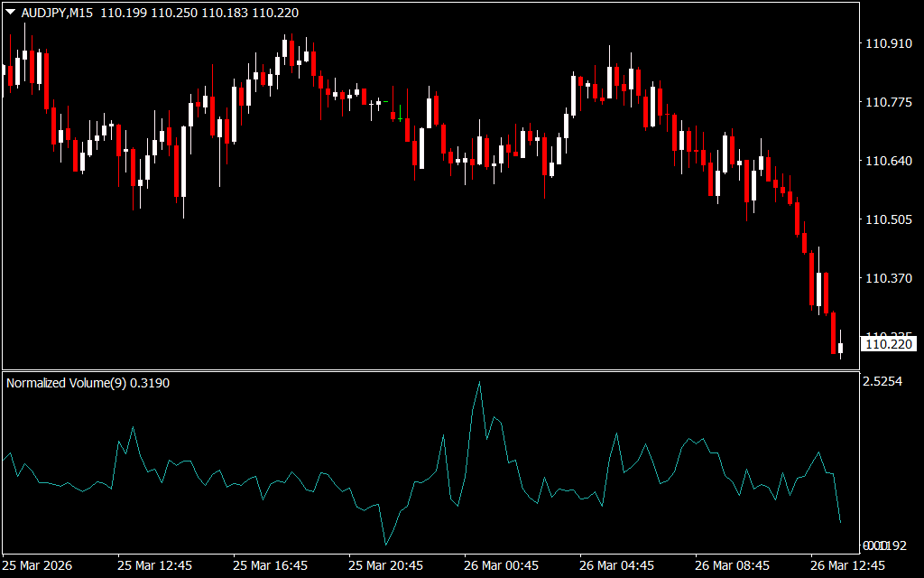Click the 2.5254 indicator scale value
924x578 pixels.
[x=882, y=382]
